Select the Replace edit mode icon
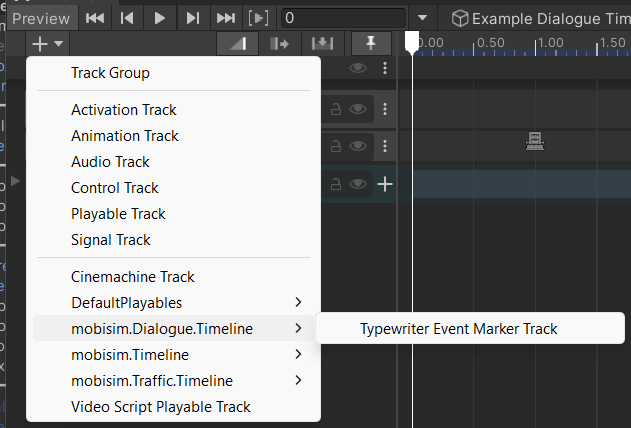 (x=322, y=43)
